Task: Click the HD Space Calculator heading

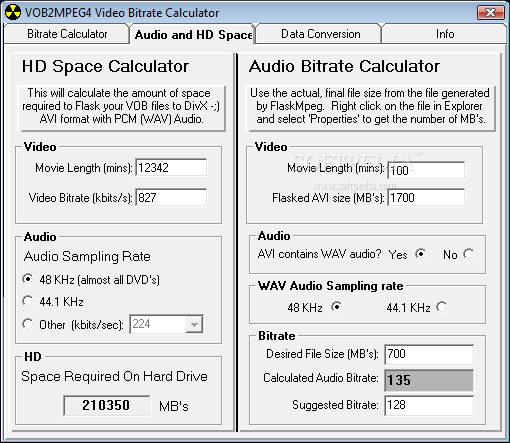Action: (x=105, y=66)
